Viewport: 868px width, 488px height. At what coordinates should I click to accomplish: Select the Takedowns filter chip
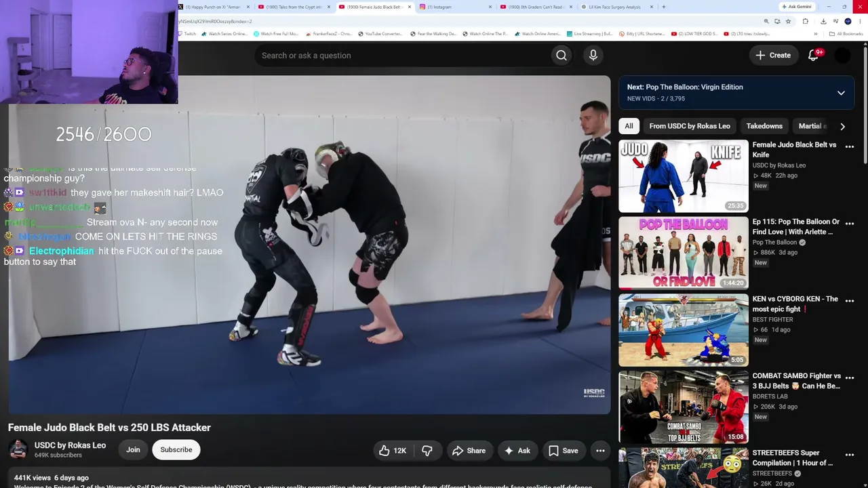[764, 126]
